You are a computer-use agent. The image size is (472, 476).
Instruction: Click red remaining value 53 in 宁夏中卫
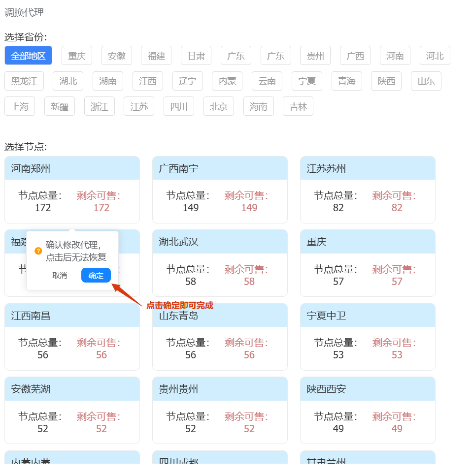coord(397,355)
